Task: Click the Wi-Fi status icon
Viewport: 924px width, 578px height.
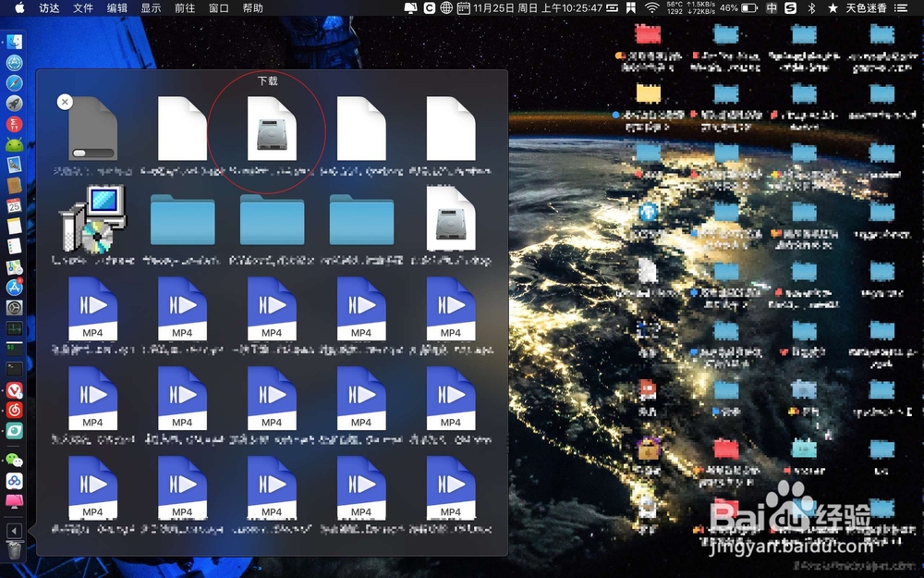Action: 651,7
